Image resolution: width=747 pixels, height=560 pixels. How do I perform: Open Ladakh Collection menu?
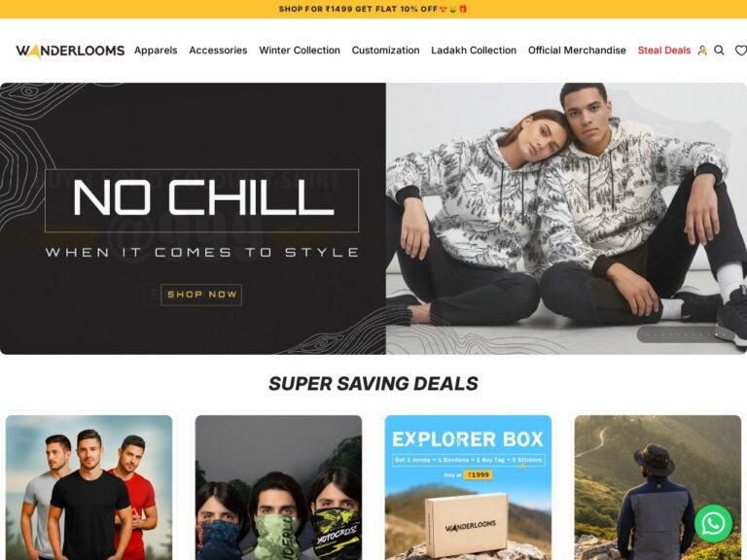(x=474, y=51)
